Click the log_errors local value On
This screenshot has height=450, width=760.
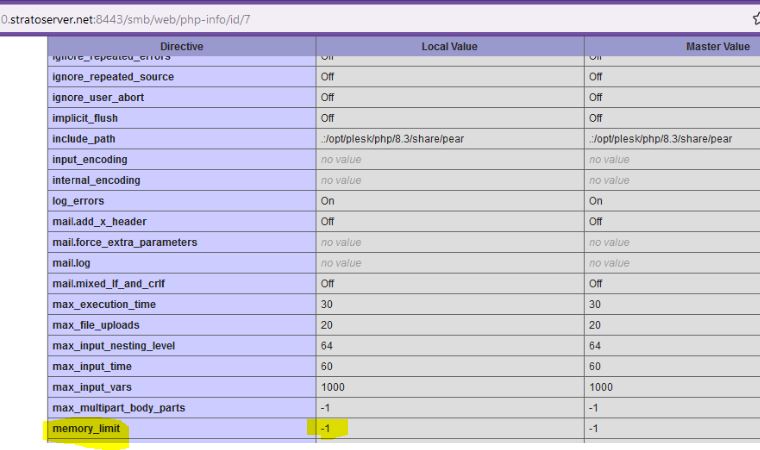(326, 201)
